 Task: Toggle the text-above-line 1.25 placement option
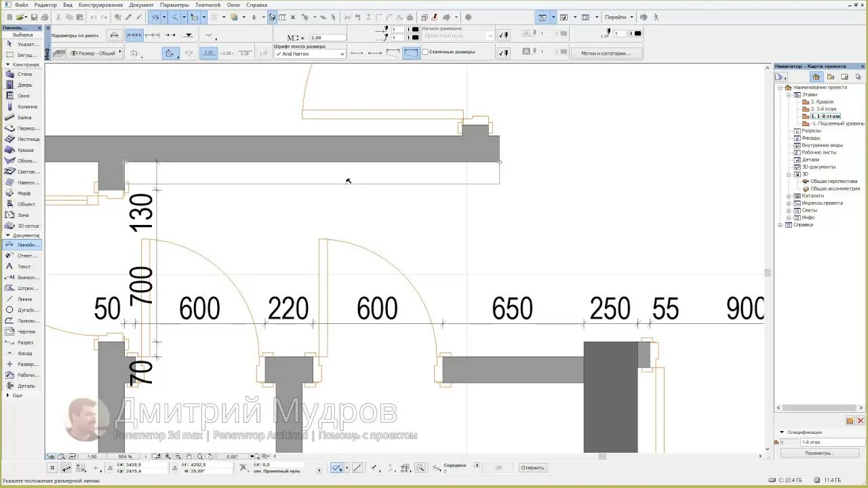click(209, 53)
